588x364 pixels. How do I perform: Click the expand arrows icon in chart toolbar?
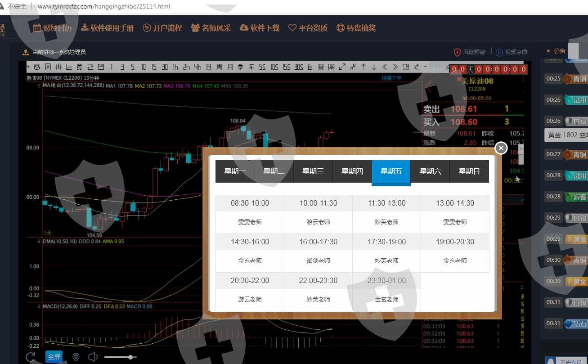[x=342, y=67]
